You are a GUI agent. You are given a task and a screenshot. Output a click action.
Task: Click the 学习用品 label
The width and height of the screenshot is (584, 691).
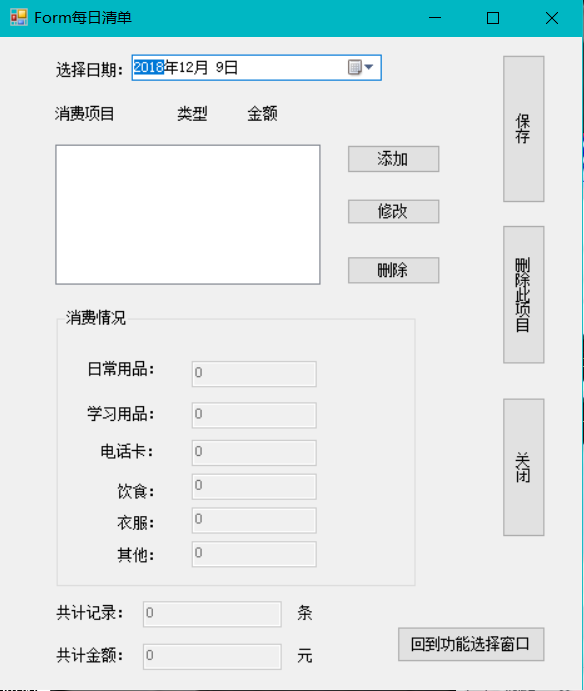tap(121, 414)
